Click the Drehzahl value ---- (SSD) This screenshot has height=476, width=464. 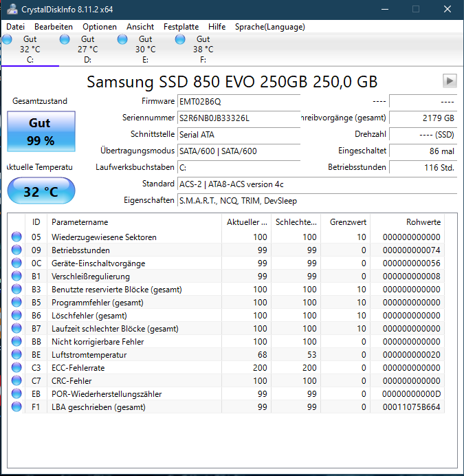click(x=423, y=135)
